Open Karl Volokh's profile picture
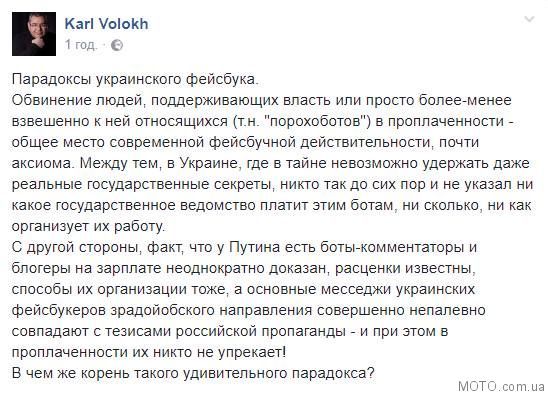 point(34,34)
